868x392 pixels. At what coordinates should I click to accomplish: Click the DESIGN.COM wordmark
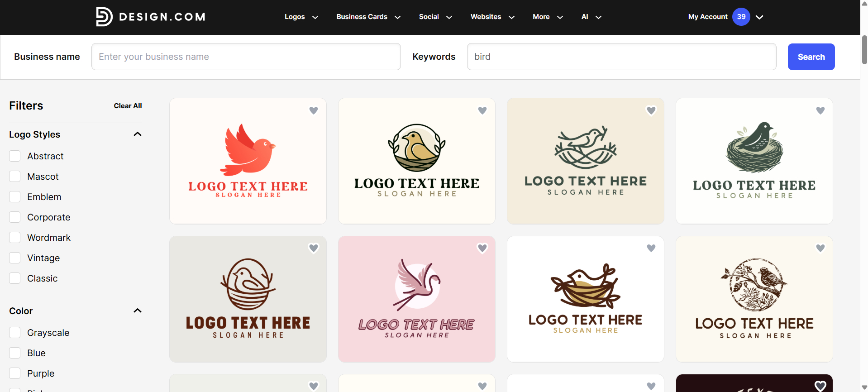pyautogui.click(x=162, y=17)
